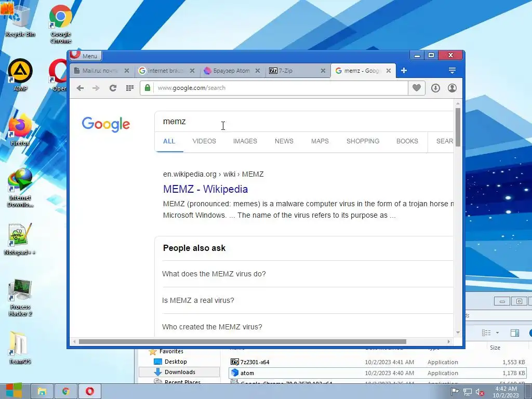Open Internet Download Manager desktop shortcut
532x399 pixels.
20,188
